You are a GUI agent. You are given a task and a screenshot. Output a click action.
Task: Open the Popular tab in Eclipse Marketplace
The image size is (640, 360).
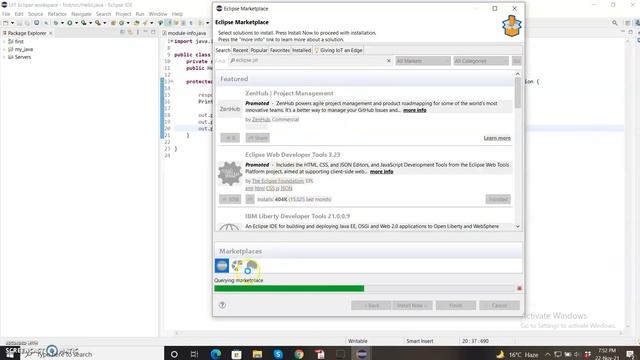(x=259, y=50)
